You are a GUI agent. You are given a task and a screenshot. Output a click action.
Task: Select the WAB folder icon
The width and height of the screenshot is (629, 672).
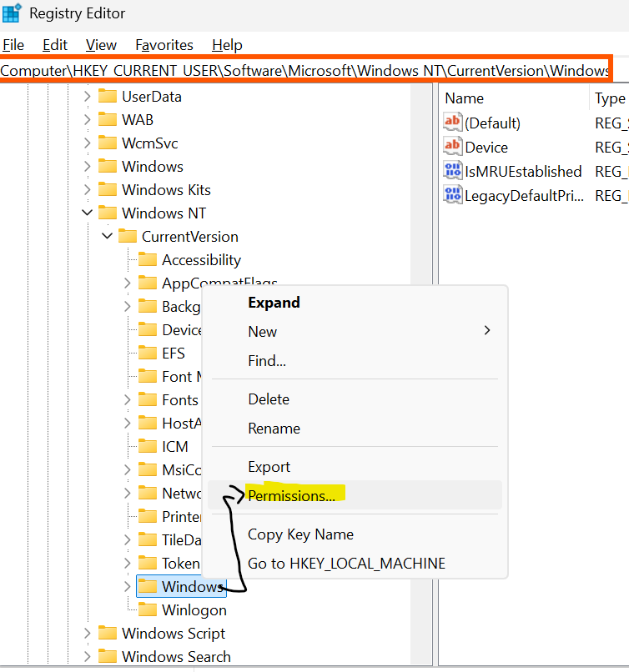point(107,119)
